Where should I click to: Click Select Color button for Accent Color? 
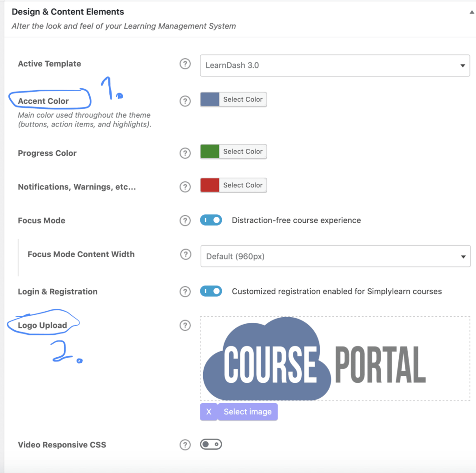pos(243,100)
